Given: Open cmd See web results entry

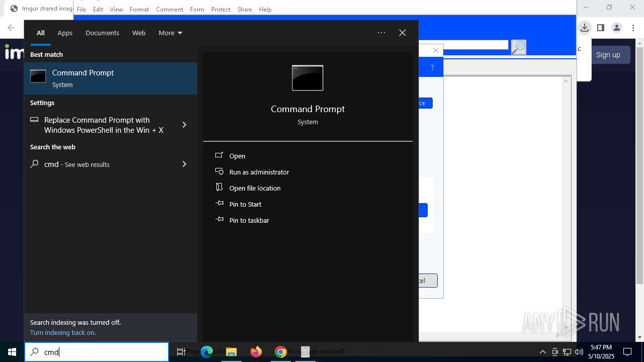Looking at the screenshot, I should [x=111, y=164].
